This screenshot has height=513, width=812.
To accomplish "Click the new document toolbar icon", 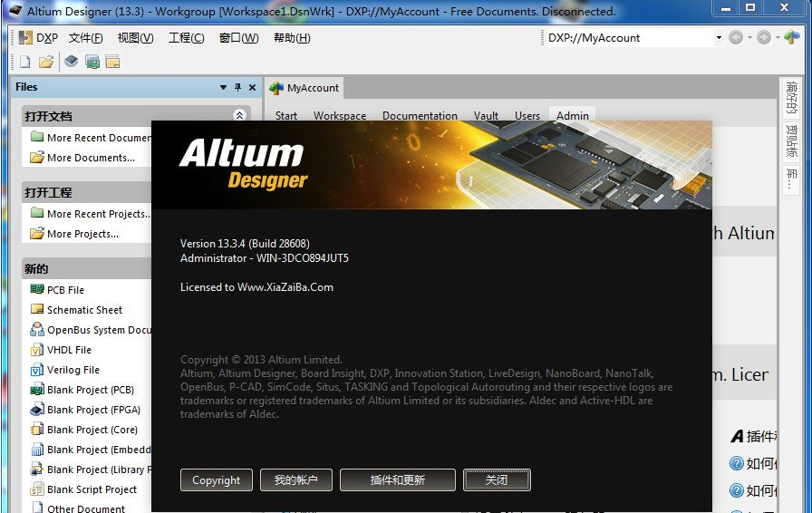I will [24, 63].
